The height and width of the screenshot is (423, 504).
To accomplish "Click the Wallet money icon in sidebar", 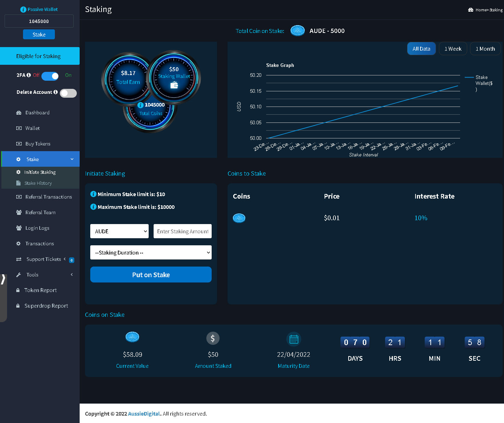I will pos(19,128).
